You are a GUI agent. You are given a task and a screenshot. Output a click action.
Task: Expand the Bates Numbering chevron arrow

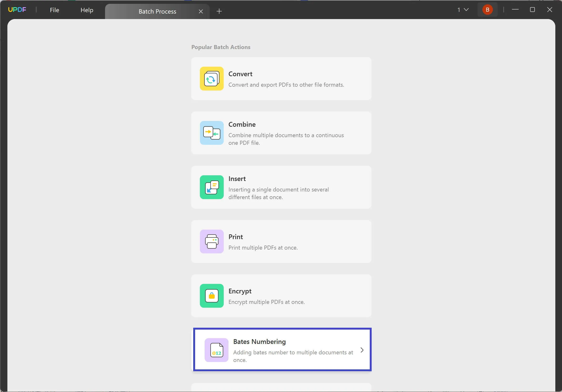point(362,349)
